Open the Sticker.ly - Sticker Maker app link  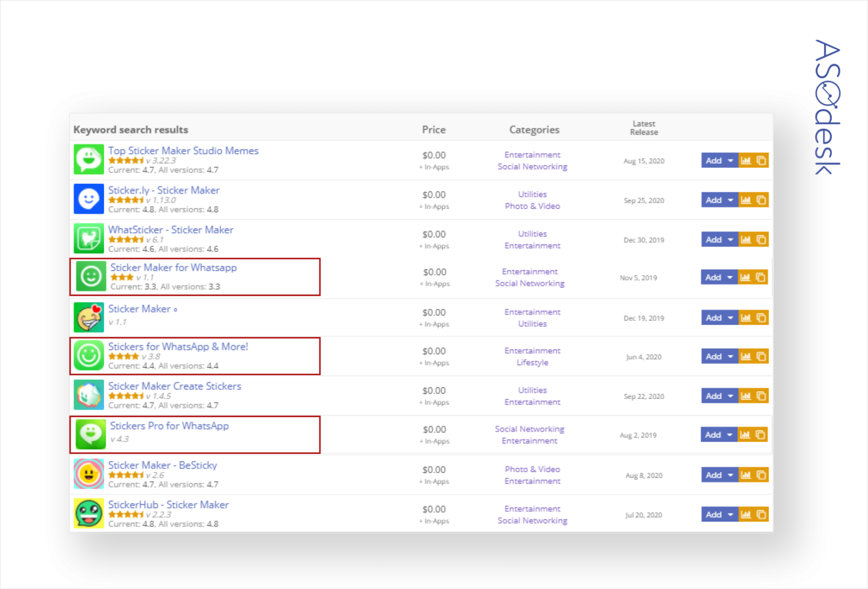click(x=163, y=190)
